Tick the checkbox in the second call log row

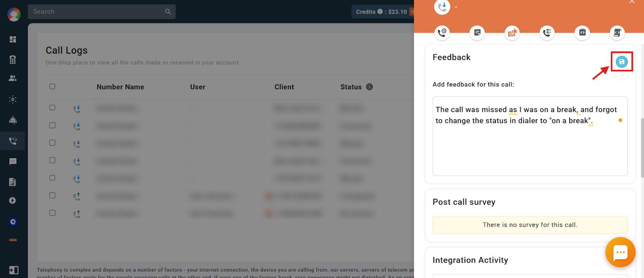52,125
